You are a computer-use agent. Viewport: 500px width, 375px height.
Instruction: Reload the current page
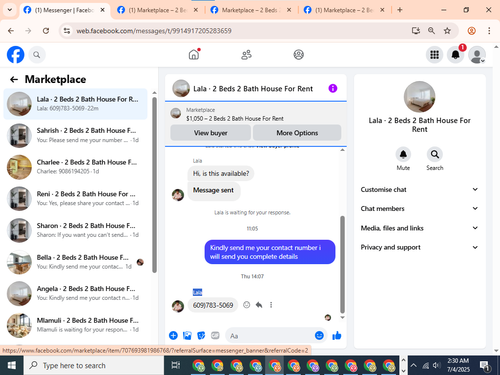coord(46,31)
